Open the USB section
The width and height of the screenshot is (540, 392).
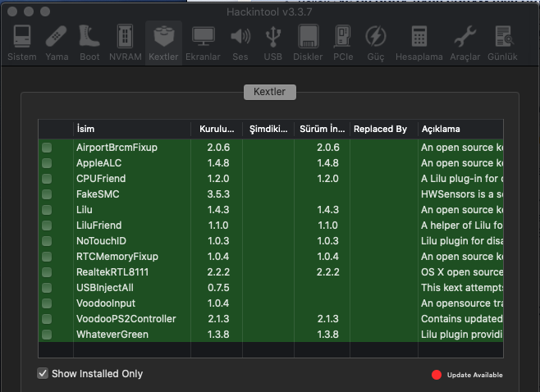[x=273, y=43]
